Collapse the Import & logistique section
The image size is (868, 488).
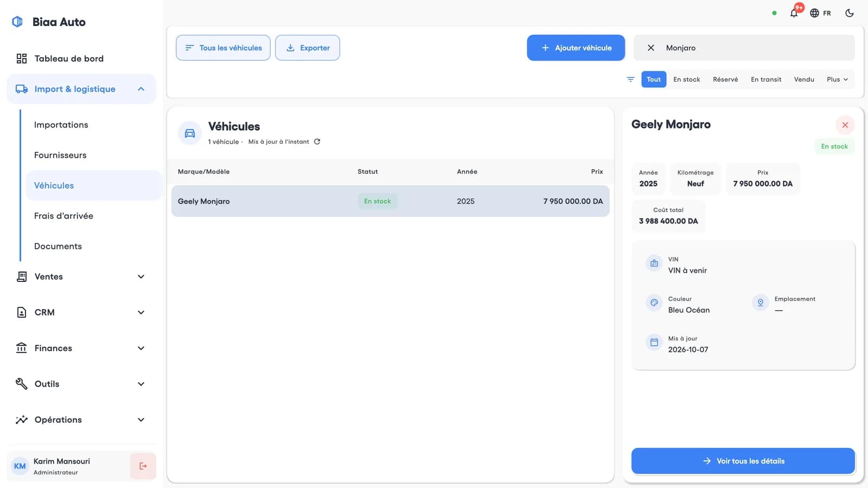click(x=81, y=89)
